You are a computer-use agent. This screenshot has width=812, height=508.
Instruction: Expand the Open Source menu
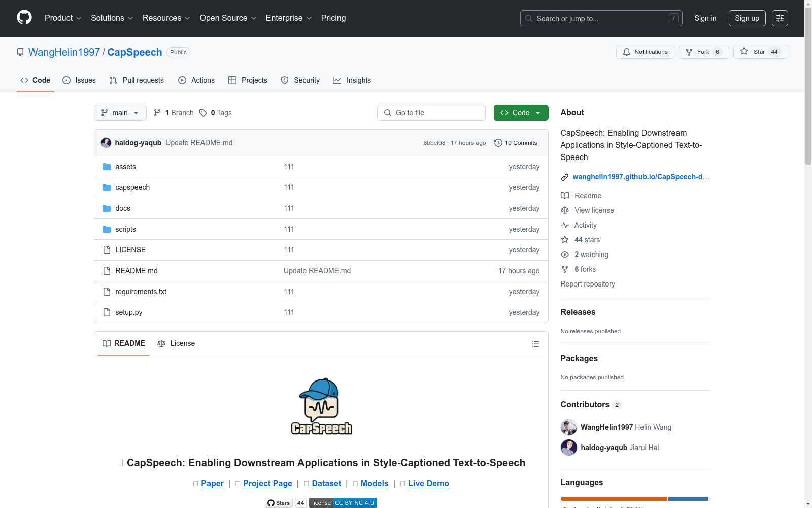coord(228,18)
